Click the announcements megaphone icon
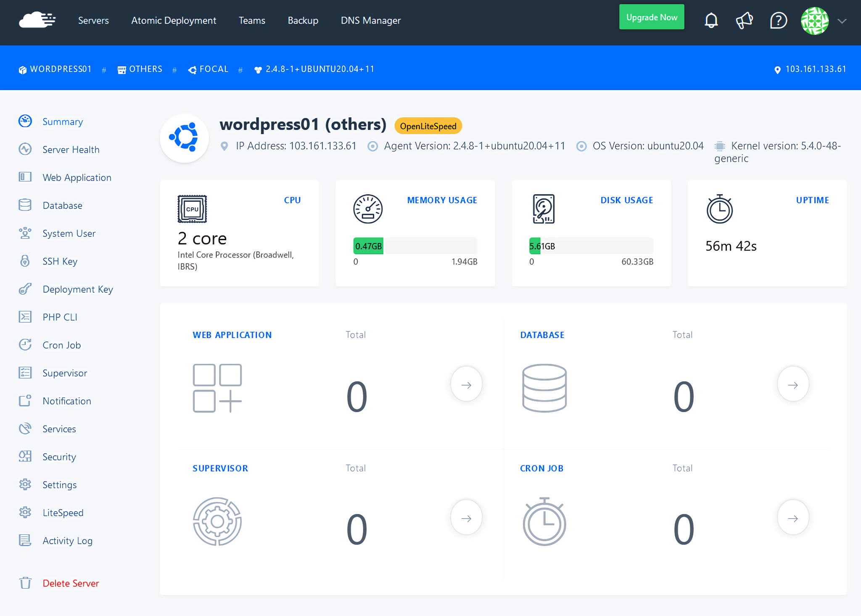The width and height of the screenshot is (861, 616). (745, 20)
